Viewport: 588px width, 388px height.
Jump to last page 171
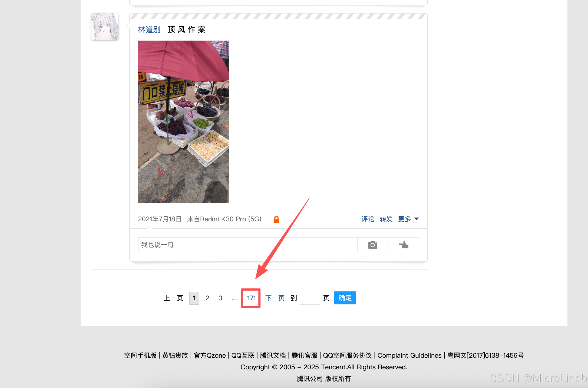pos(251,298)
